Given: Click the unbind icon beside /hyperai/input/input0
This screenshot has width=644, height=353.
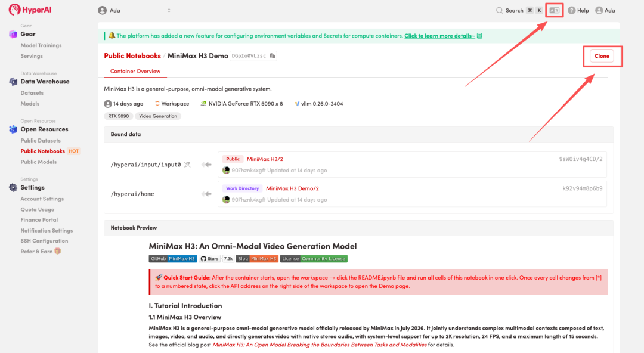Looking at the screenshot, I should click(x=187, y=165).
